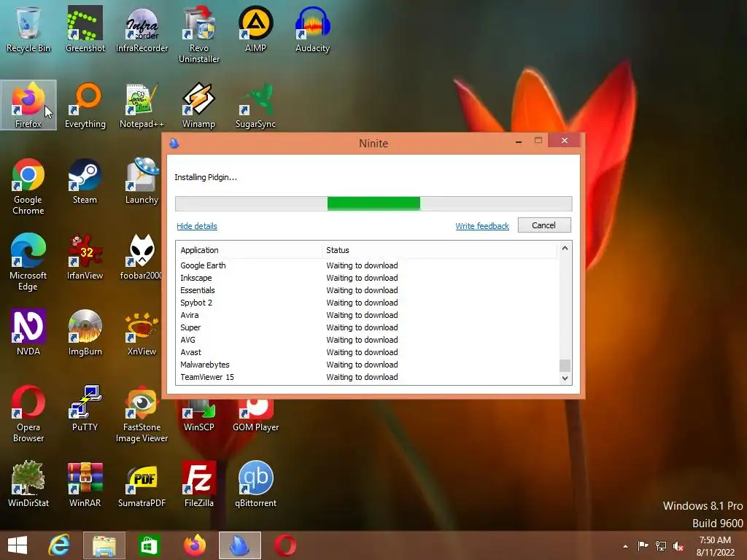
Task: Click the details list scrollbar thumb
Action: coord(565,366)
